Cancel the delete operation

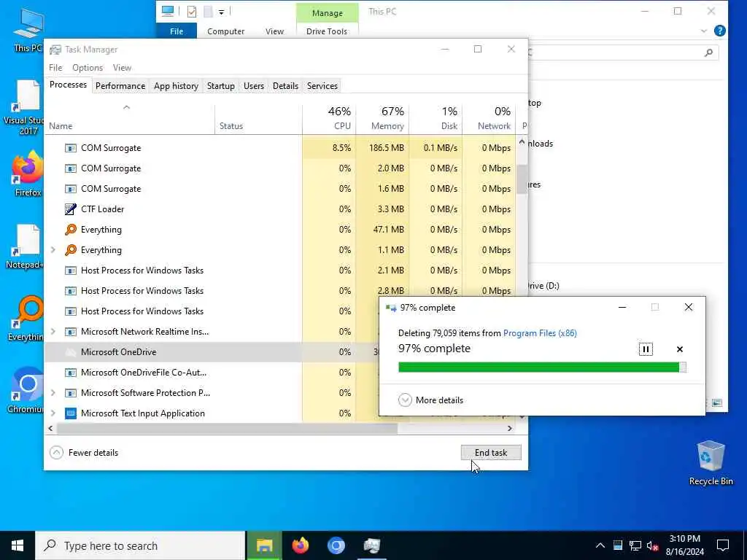(680, 349)
